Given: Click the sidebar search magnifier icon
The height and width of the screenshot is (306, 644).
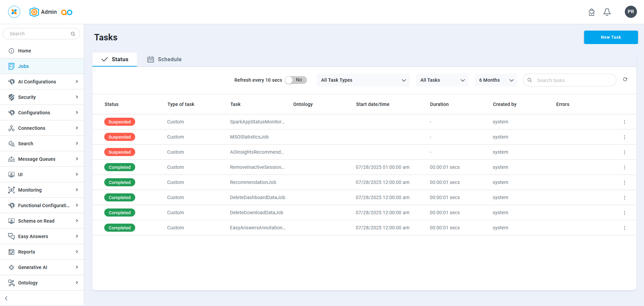Looking at the screenshot, I should point(73,34).
